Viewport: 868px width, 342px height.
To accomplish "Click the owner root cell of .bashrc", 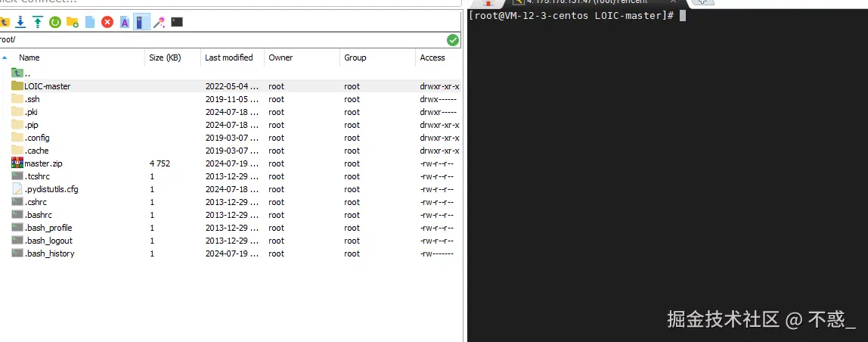I will (276, 215).
